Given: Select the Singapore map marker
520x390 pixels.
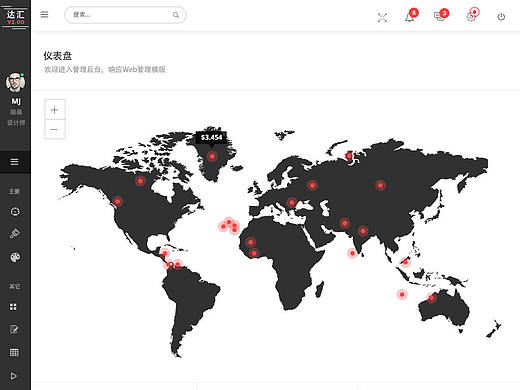Looking at the screenshot, I should (x=405, y=262).
